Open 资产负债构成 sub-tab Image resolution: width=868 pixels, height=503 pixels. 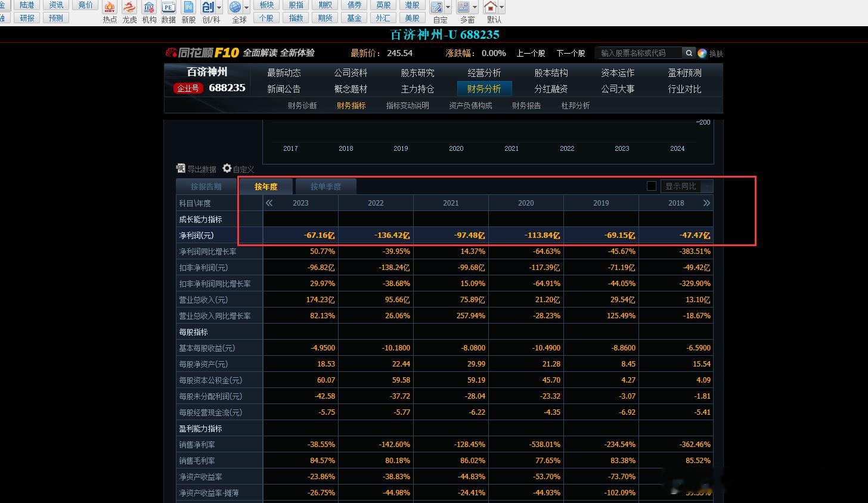click(470, 105)
